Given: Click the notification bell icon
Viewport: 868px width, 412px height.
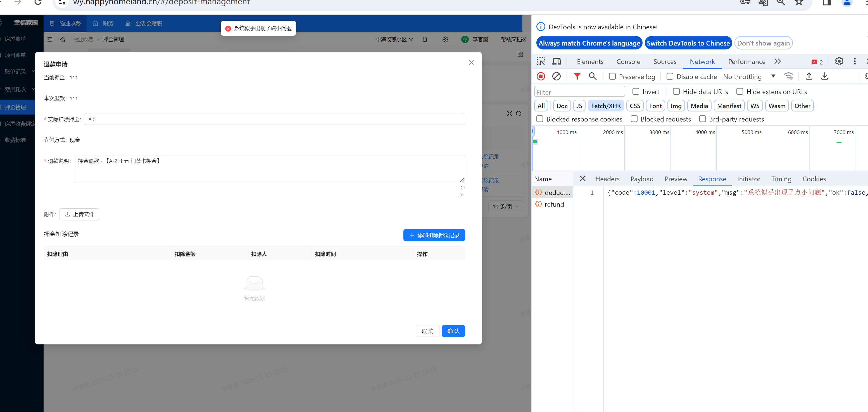Looking at the screenshot, I should click(x=425, y=39).
